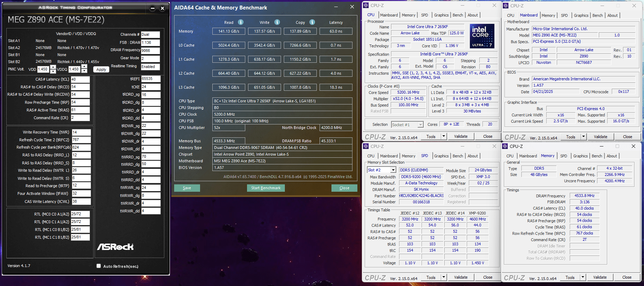Open CPU tab in CPU-Z Memory window
The image size is (644, 286).
[510, 156]
